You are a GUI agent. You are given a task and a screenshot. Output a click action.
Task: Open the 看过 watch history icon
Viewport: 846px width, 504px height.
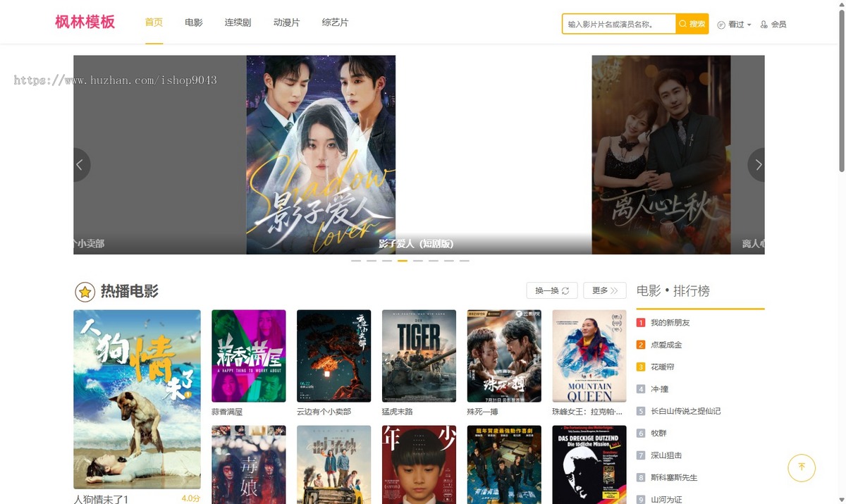pyautogui.click(x=721, y=25)
